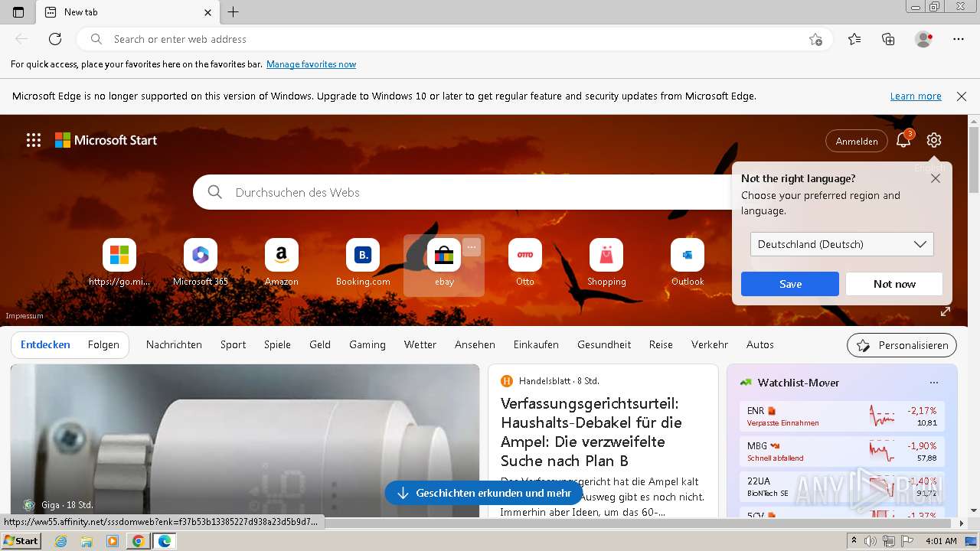Image resolution: width=980 pixels, height=551 pixels.
Task: Open the Gaming feed tab
Action: 367,344
